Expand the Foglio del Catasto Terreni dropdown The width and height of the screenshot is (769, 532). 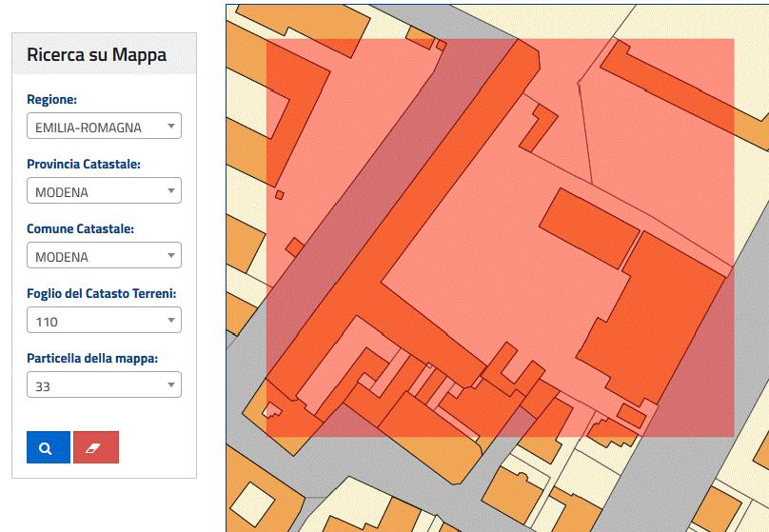click(x=104, y=320)
